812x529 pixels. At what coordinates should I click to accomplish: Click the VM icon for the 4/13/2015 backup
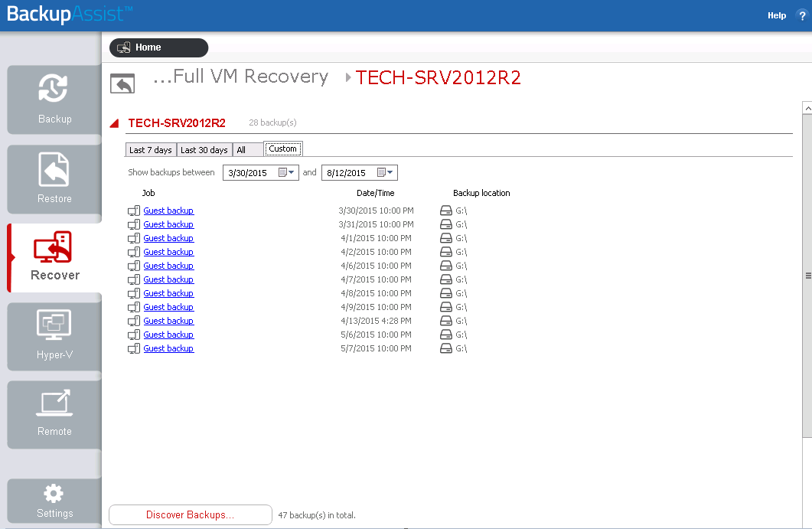(134, 322)
